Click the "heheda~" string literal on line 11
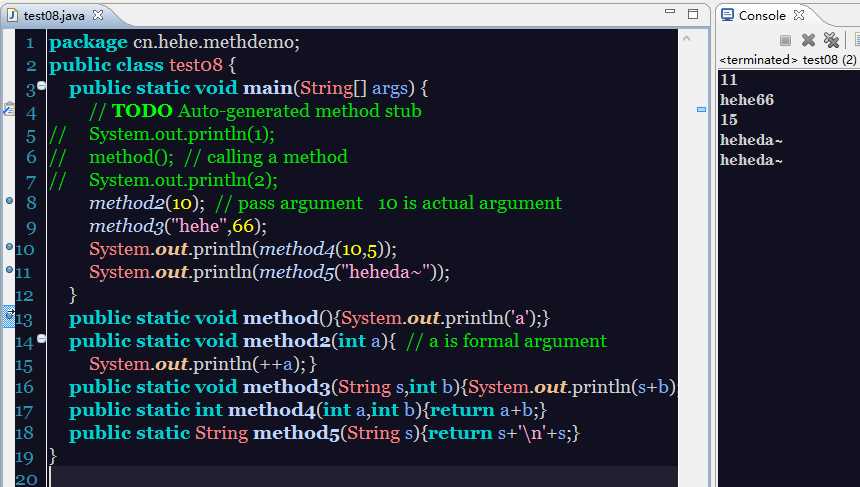Screen dimensions: 860x487 point(385,272)
